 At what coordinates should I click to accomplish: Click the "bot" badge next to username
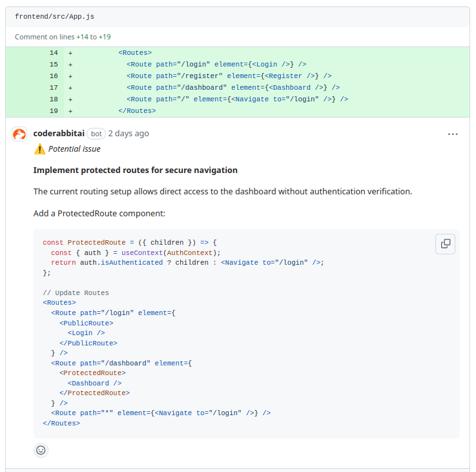coord(96,134)
